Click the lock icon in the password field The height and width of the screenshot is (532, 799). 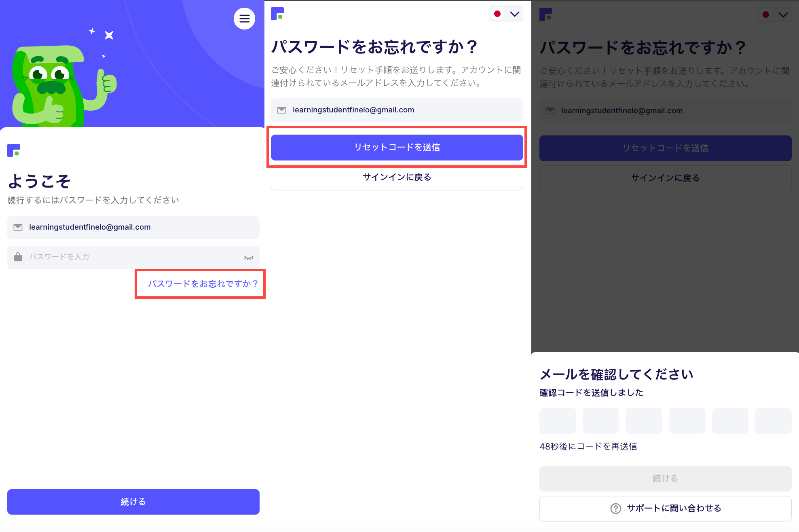(18, 257)
